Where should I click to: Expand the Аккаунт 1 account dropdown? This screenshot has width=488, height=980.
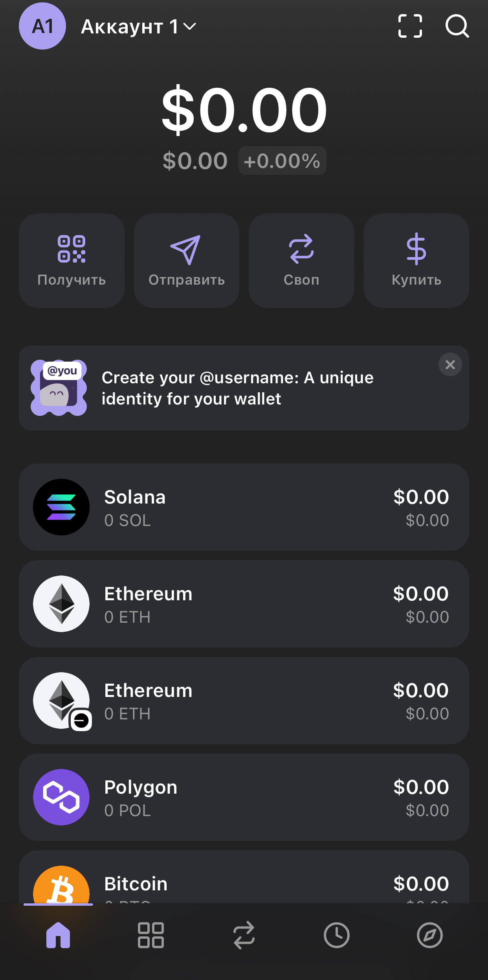click(x=138, y=27)
